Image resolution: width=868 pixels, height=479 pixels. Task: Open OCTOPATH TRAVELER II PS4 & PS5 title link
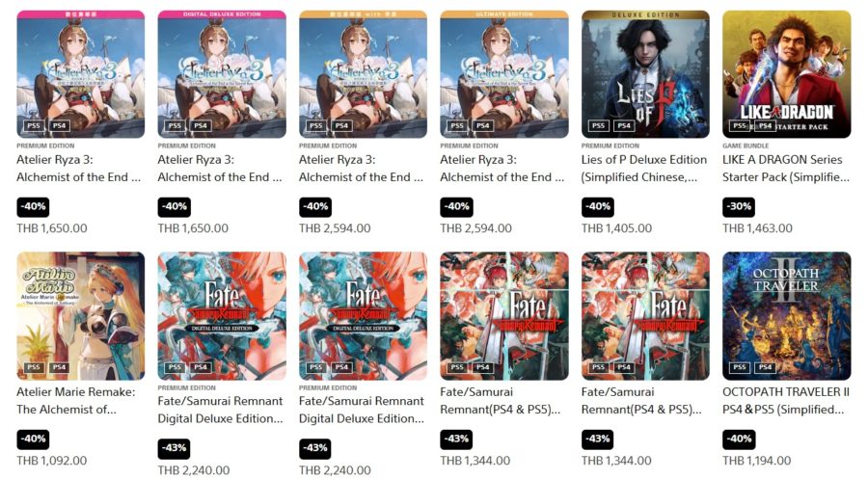pyautogui.click(x=786, y=401)
